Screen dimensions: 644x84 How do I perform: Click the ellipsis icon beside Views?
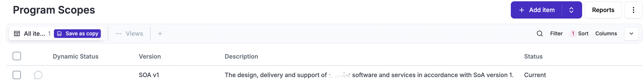pos(119,34)
